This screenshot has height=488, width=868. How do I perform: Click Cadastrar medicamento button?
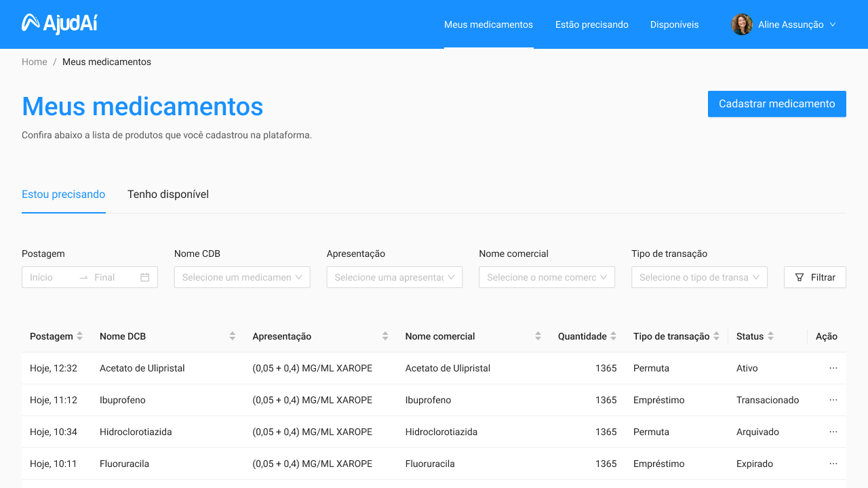tap(777, 104)
